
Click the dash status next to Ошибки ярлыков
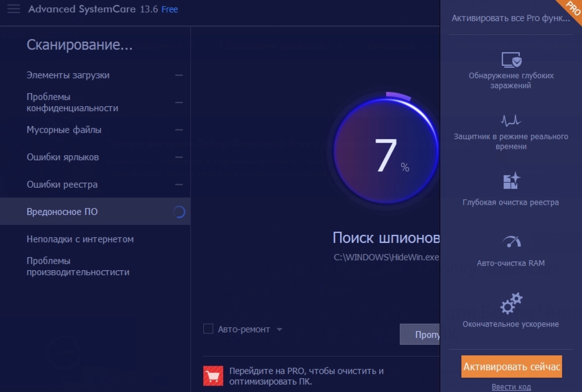click(x=179, y=157)
